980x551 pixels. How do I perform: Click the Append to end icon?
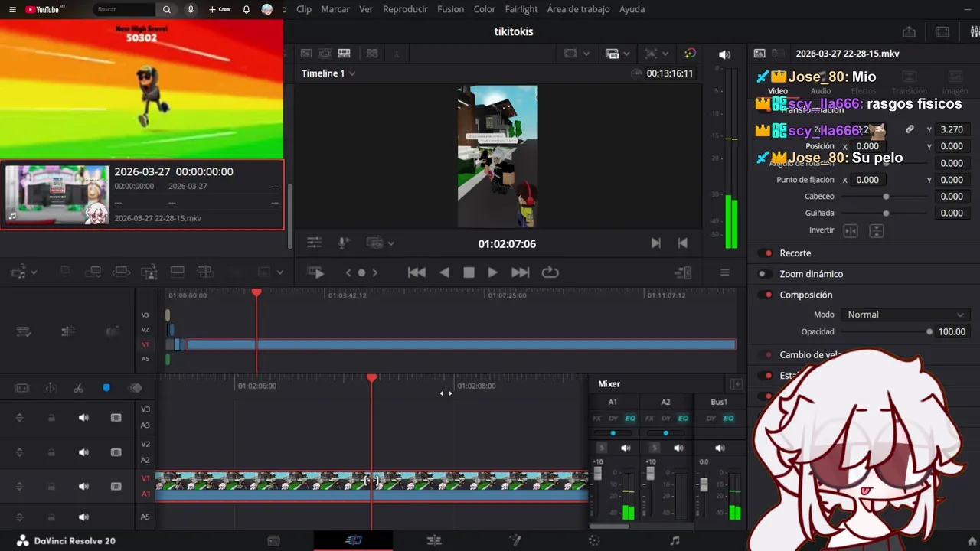93,272
